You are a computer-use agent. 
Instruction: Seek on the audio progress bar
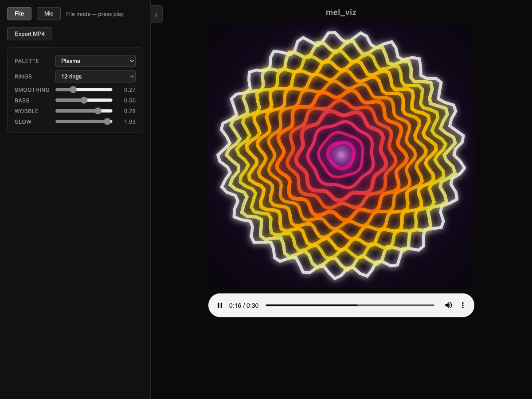350,305
